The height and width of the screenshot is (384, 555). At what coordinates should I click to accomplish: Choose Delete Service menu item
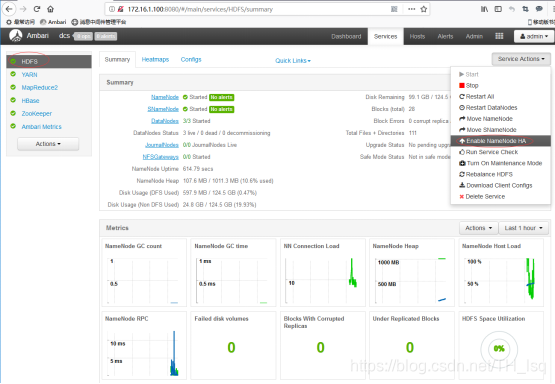(x=500, y=196)
